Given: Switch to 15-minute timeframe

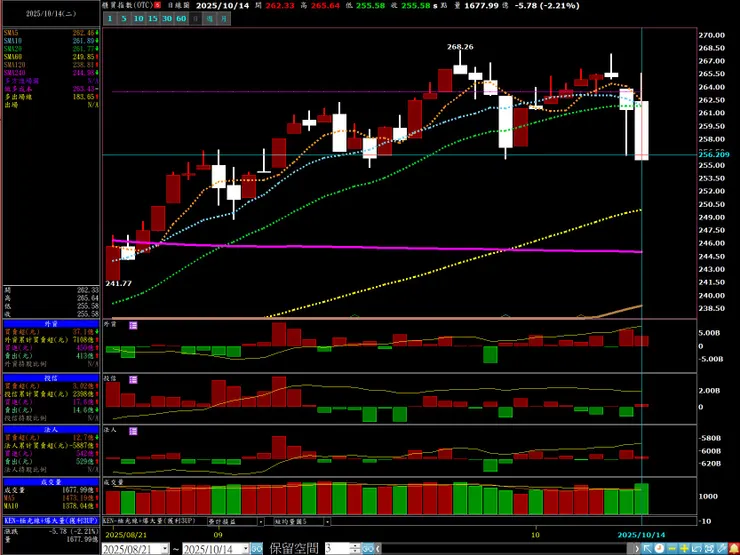Looking at the screenshot, I should tap(152, 18).
